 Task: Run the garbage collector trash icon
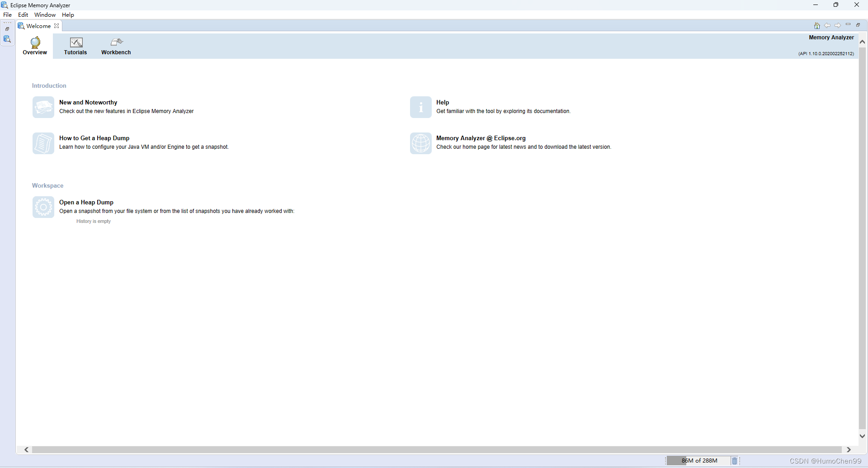click(735, 461)
